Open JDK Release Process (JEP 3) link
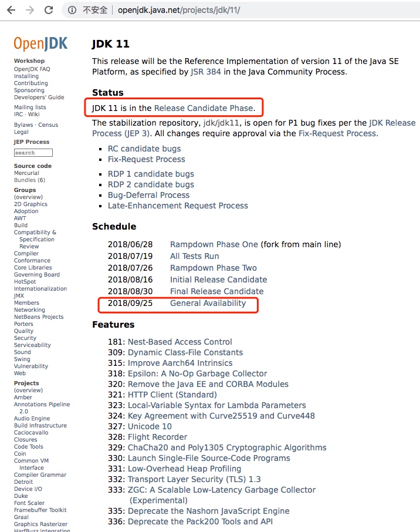The width and height of the screenshot is (420, 532). pos(254,128)
